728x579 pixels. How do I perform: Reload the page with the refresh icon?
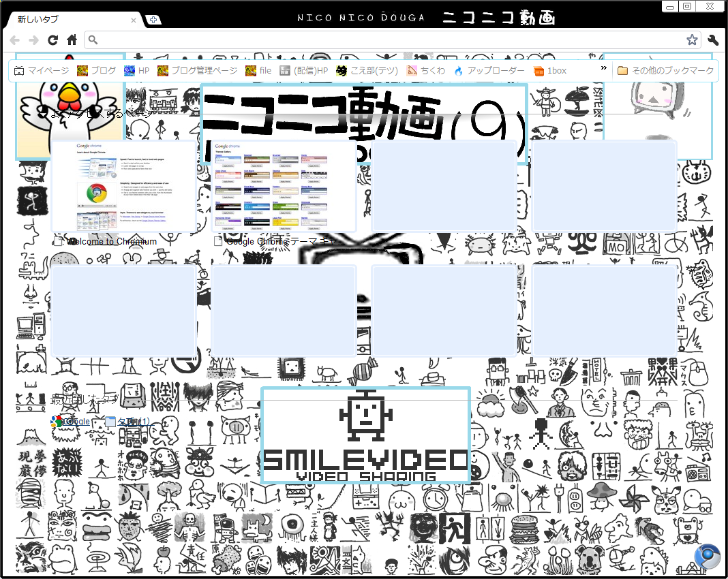53,40
